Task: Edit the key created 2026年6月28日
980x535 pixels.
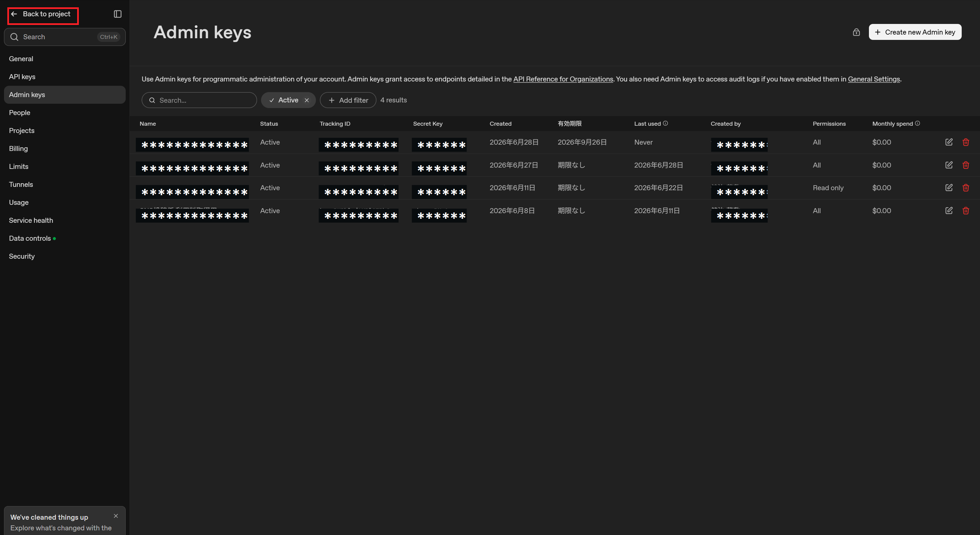Action: click(949, 142)
